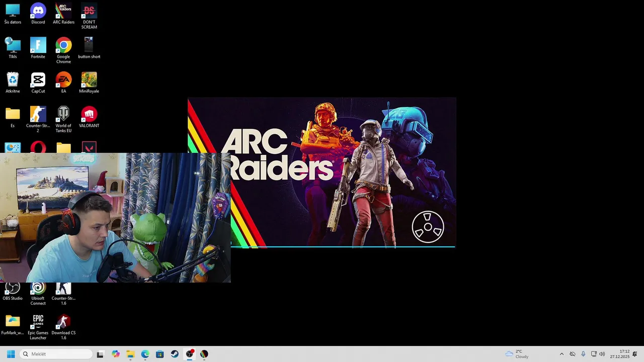Select the Counter-Strike 1.6 desktop shortcut

point(63,294)
